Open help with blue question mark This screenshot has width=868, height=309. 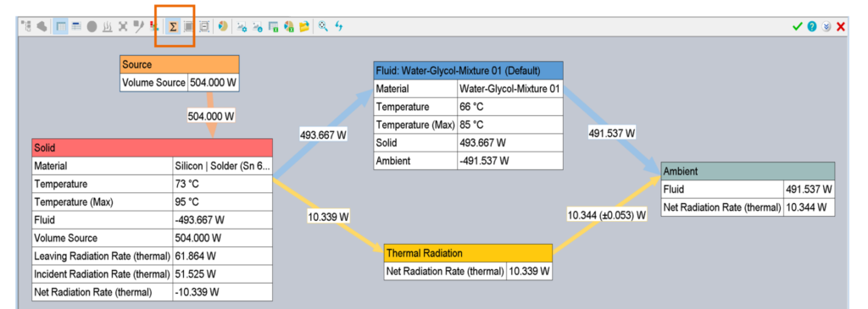coord(811,26)
